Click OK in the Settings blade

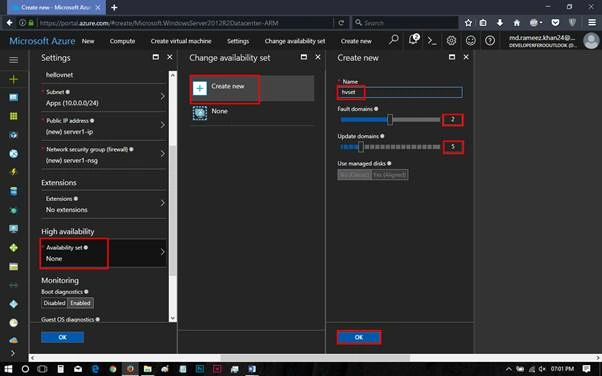[x=63, y=337]
